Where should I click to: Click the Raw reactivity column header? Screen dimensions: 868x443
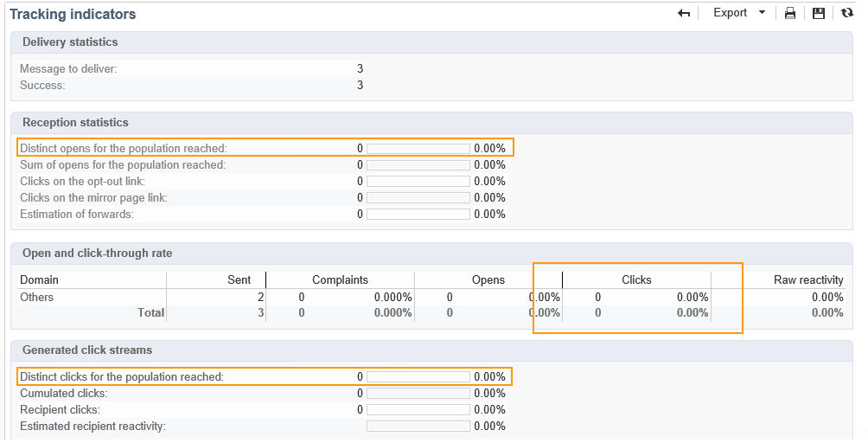[808, 280]
